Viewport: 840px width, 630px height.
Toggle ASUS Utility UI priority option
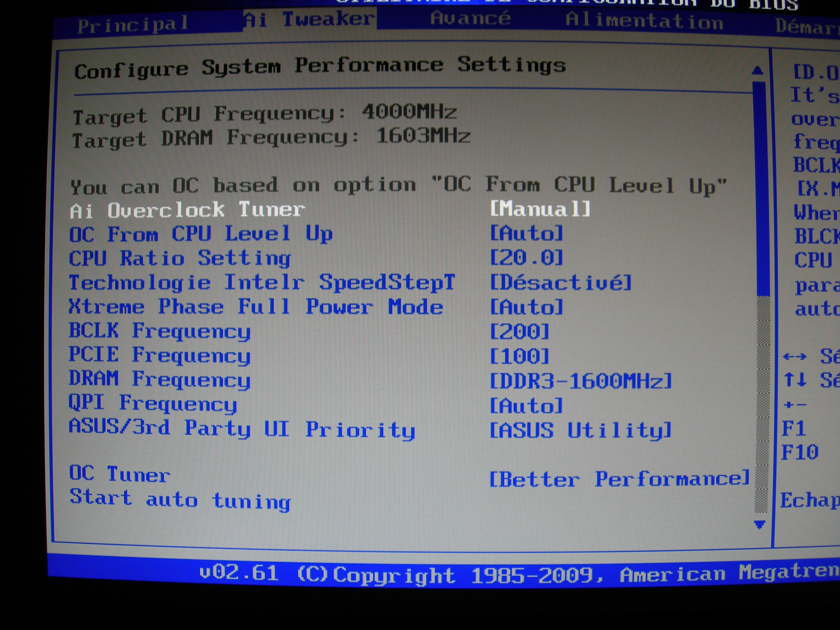[581, 430]
